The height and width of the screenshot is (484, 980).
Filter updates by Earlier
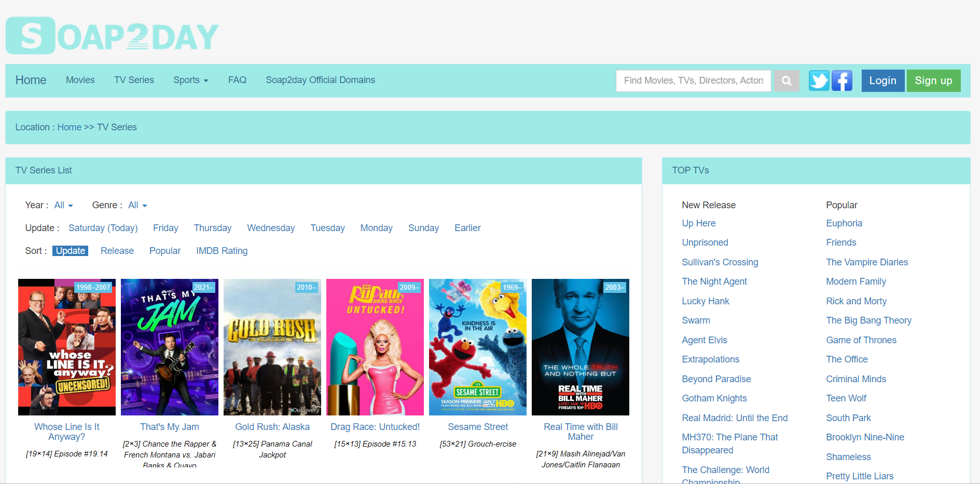[x=467, y=228]
